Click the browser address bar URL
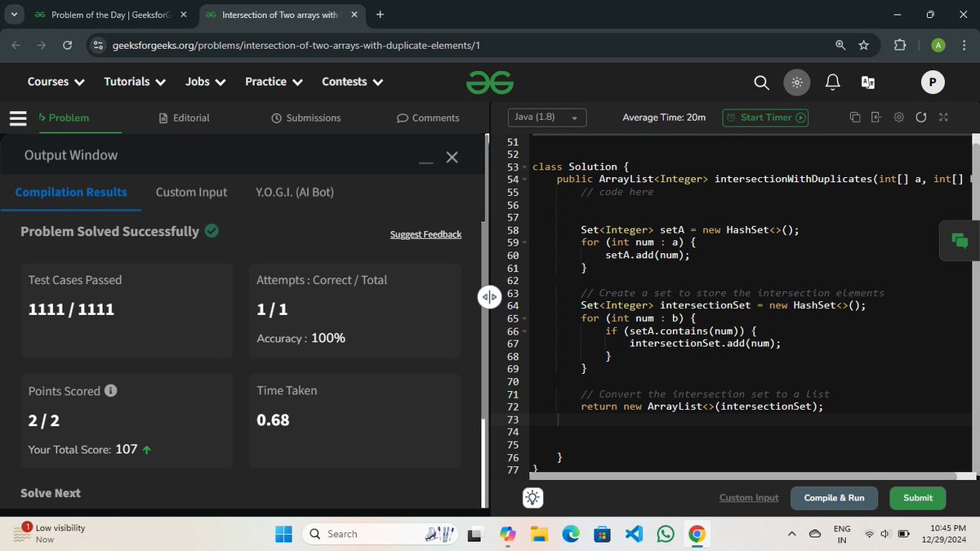 (296, 45)
